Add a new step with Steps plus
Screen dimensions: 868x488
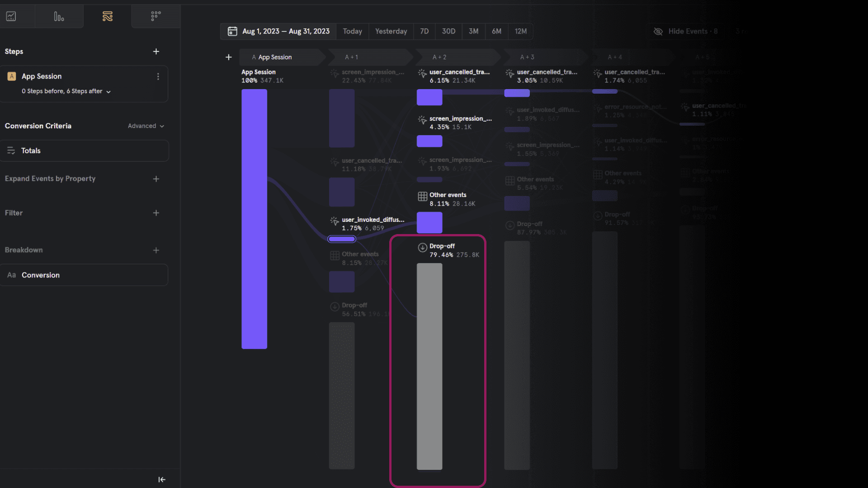pyautogui.click(x=156, y=52)
